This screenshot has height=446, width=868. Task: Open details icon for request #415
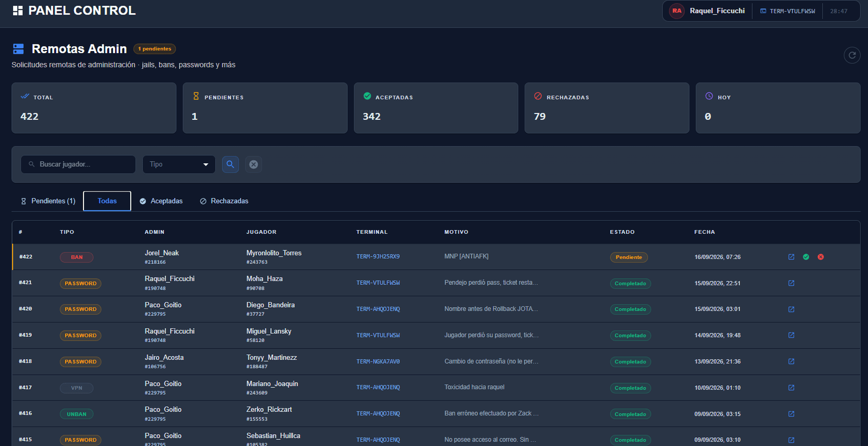[791, 440]
